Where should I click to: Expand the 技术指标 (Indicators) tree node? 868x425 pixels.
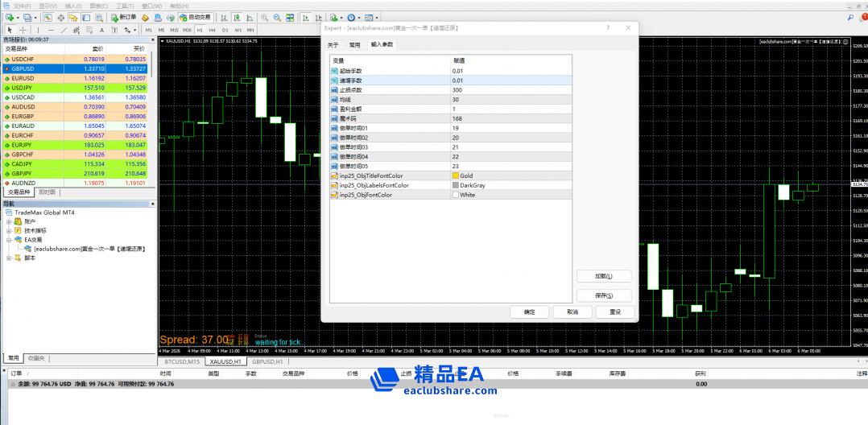point(9,230)
